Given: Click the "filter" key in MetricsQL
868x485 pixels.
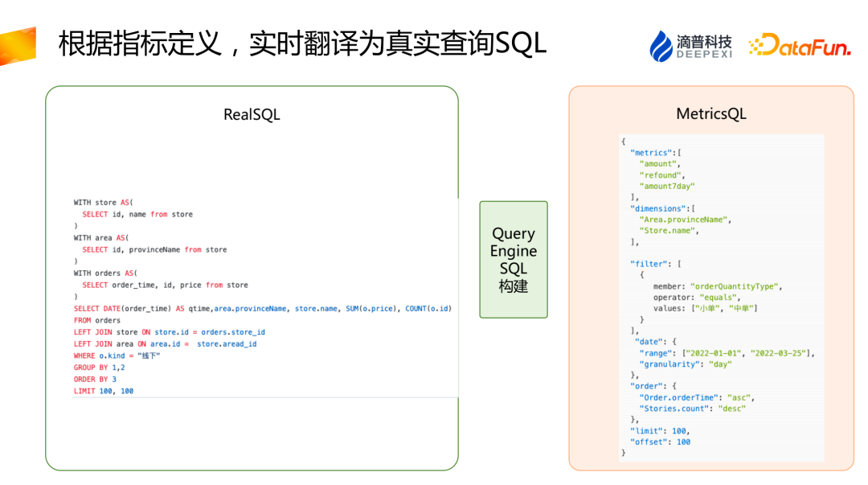Looking at the screenshot, I should coord(649,264).
